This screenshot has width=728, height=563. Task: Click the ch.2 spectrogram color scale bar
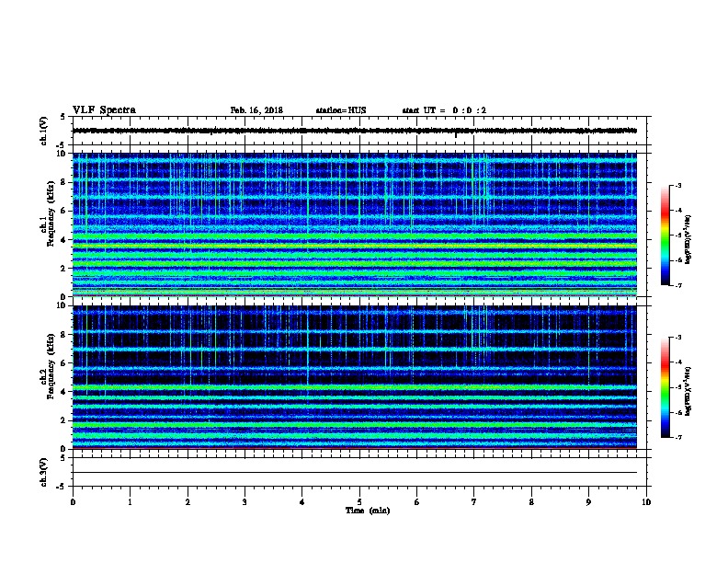665,387
